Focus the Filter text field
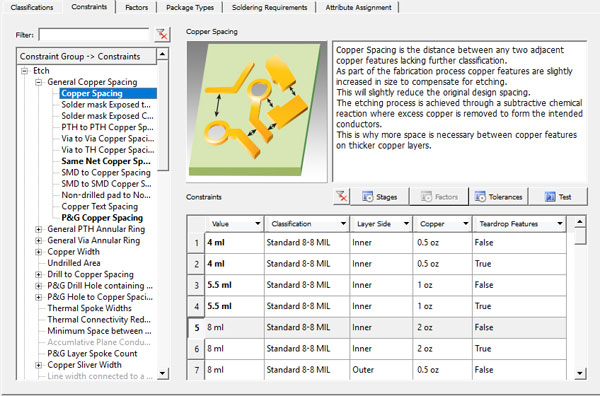Viewport: 600px width, 396px height. click(94, 34)
